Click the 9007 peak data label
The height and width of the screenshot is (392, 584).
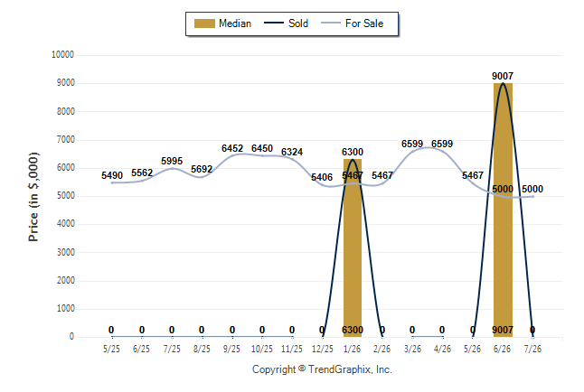pyautogui.click(x=503, y=76)
